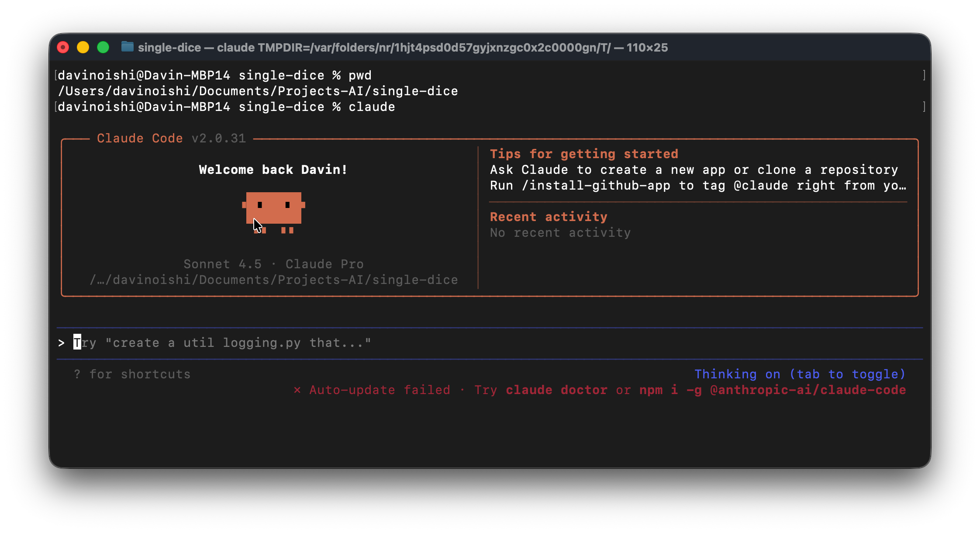Click the Claude Code v2.0.31 version label
Image resolution: width=980 pixels, height=533 pixels.
[x=172, y=138]
